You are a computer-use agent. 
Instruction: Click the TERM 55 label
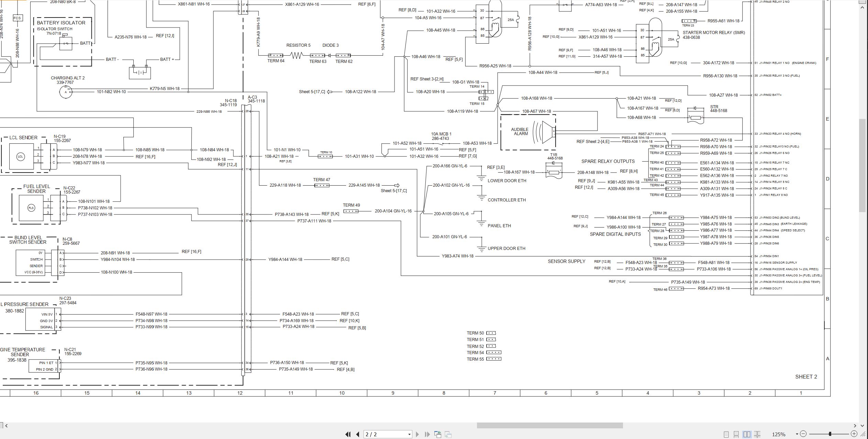475,359
